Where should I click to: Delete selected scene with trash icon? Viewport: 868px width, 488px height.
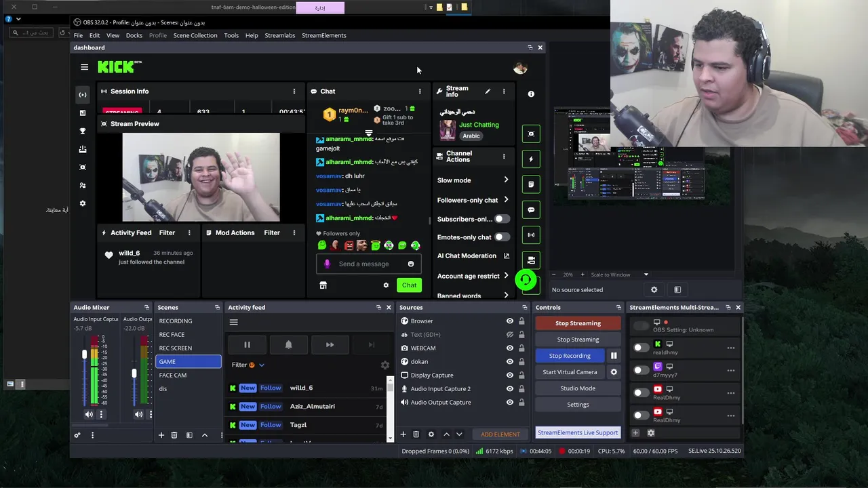coord(174,435)
